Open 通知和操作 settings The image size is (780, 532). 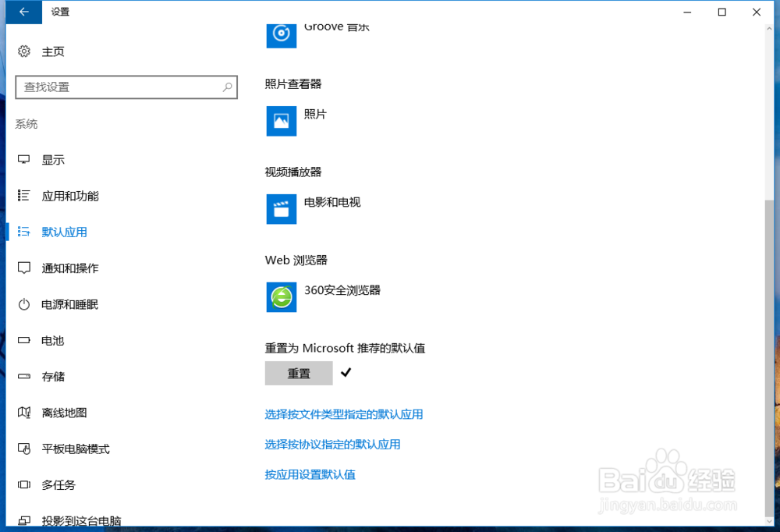(x=70, y=268)
